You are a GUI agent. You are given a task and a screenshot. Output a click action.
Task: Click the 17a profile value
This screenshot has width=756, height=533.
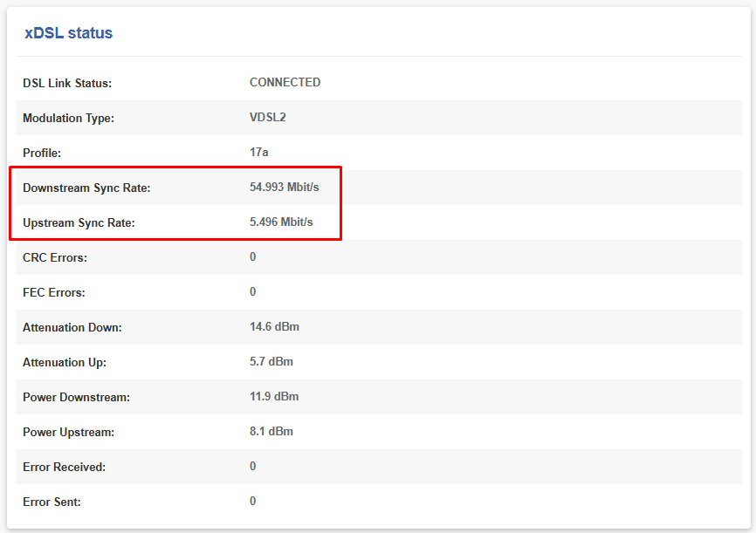pos(259,153)
